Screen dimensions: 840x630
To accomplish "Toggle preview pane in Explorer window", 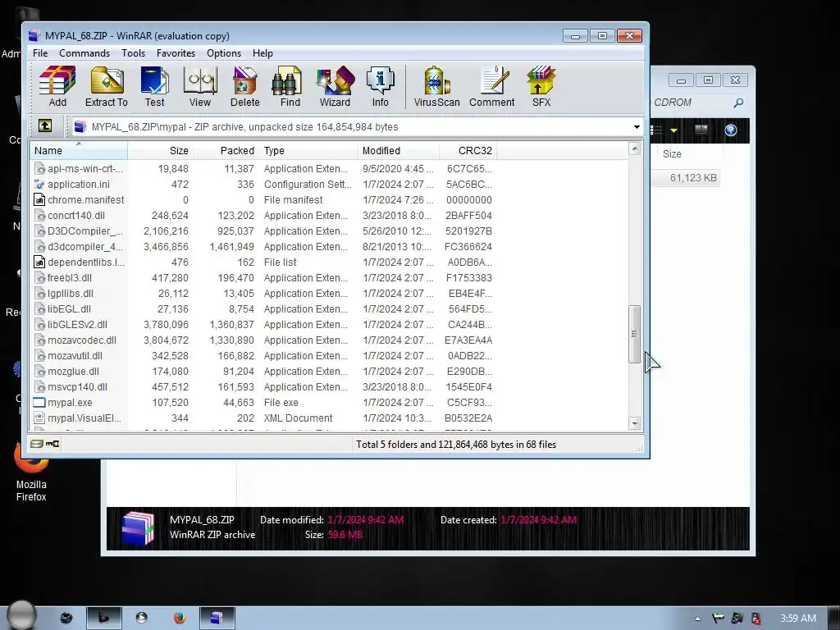I will pyautogui.click(x=701, y=130).
